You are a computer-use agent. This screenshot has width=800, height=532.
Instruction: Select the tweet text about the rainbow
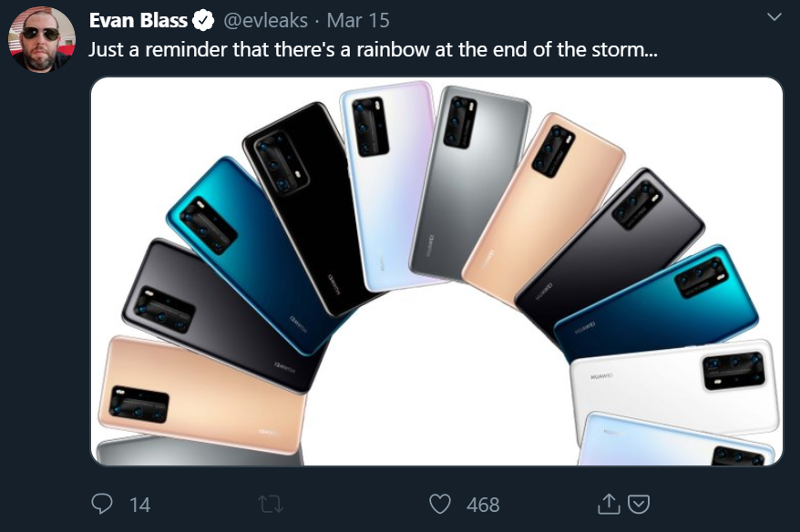pyautogui.click(x=373, y=50)
